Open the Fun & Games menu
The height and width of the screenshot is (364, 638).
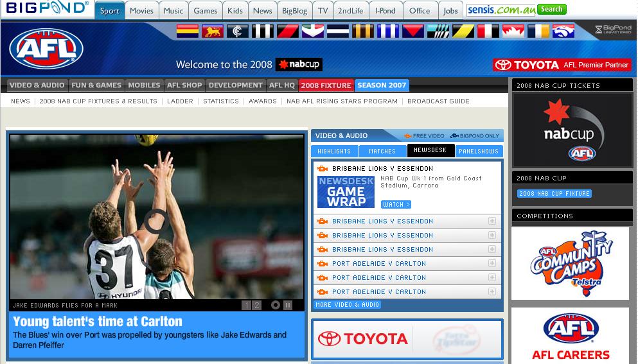[96, 85]
